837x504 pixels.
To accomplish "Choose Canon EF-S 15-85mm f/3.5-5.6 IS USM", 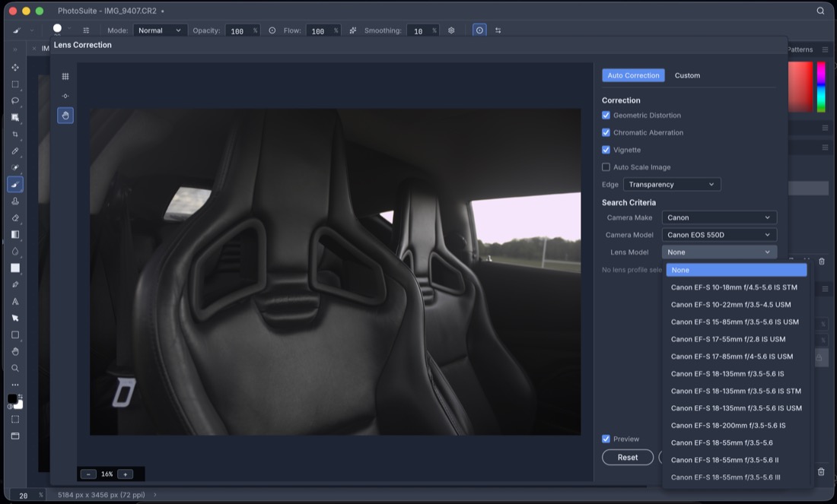I will (x=736, y=322).
